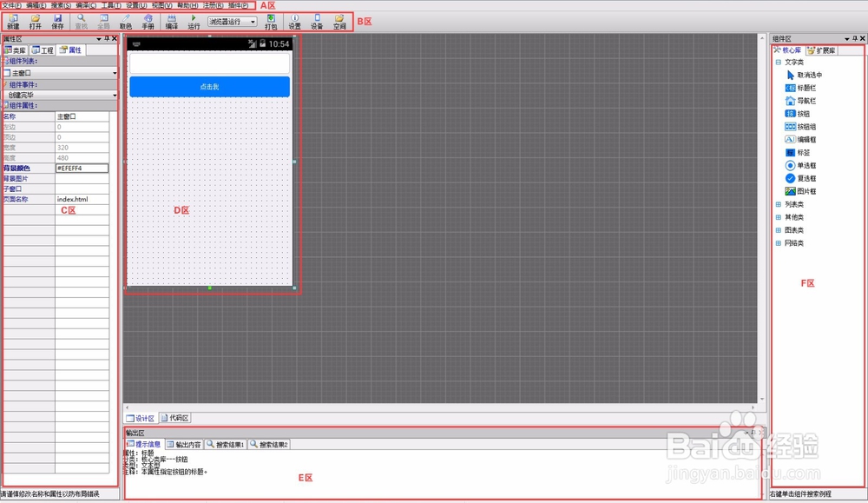Collapse the 文字类 tree category
Screen dimensions: 868x503
(x=779, y=62)
